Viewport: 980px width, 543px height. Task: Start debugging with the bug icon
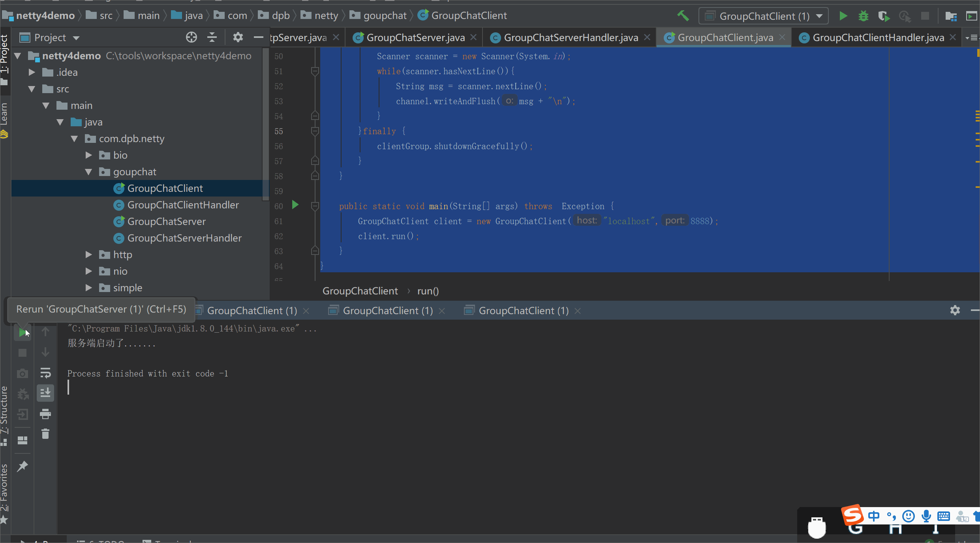click(864, 16)
